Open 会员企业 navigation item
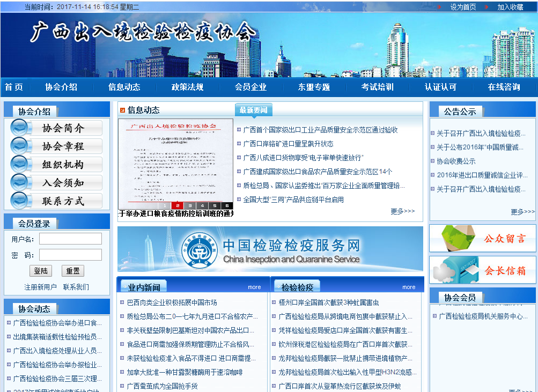Viewport: 538px width, 392px height. (x=250, y=87)
